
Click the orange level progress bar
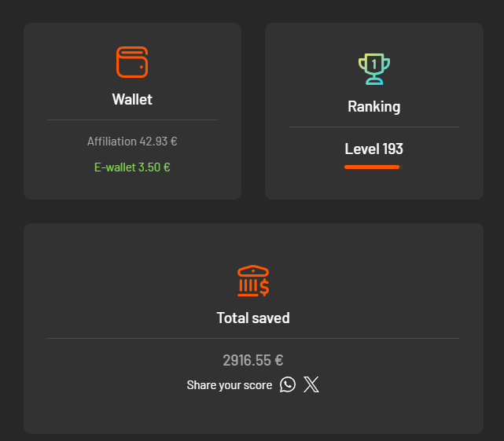(373, 167)
